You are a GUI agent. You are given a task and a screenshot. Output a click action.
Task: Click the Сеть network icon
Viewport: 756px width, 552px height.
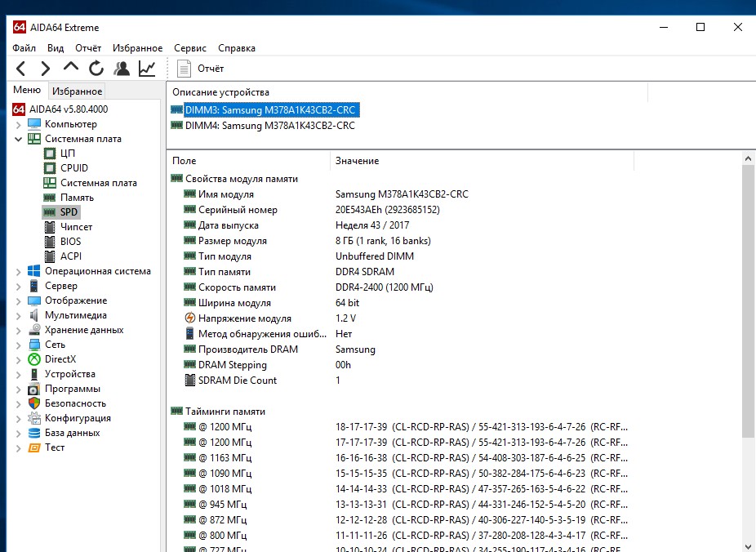pyautogui.click(x=34, y=345)
